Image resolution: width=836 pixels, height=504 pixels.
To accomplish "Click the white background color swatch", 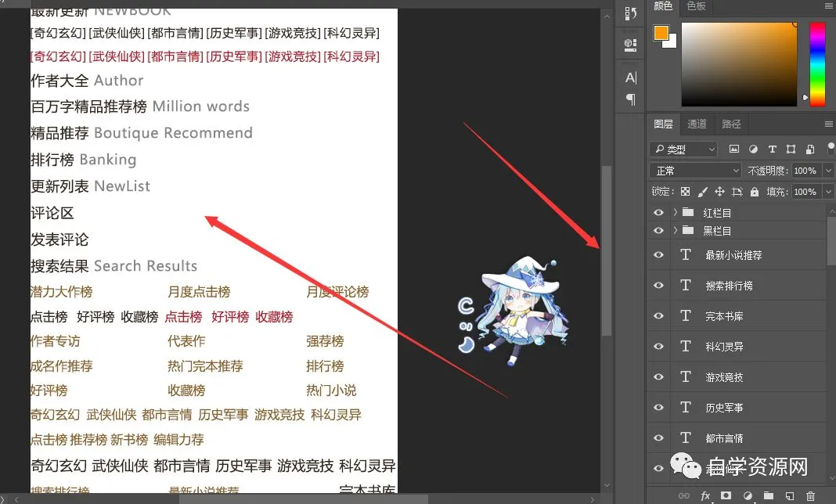I will 672,43.
